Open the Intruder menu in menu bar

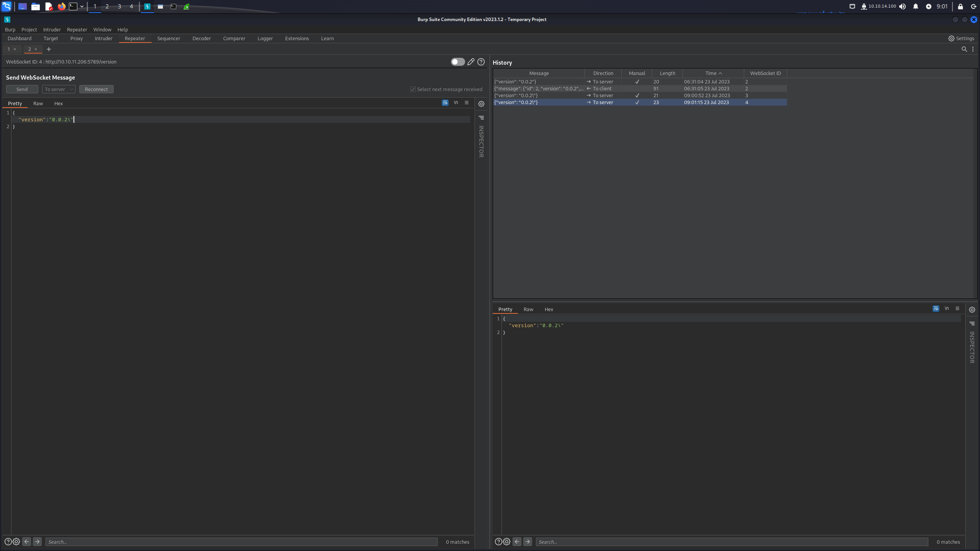coord(52,29)
